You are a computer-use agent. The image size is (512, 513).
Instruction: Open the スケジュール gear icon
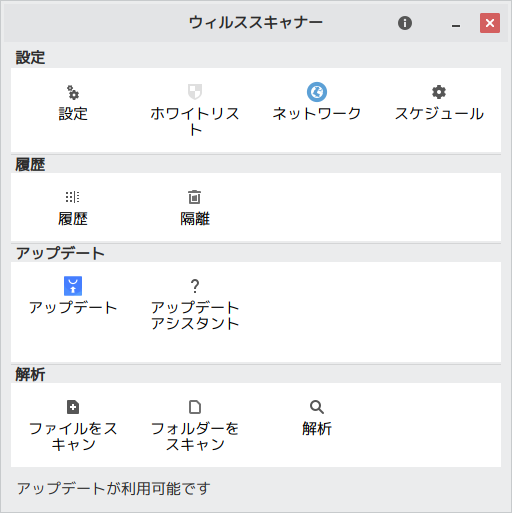coord(439,92)
